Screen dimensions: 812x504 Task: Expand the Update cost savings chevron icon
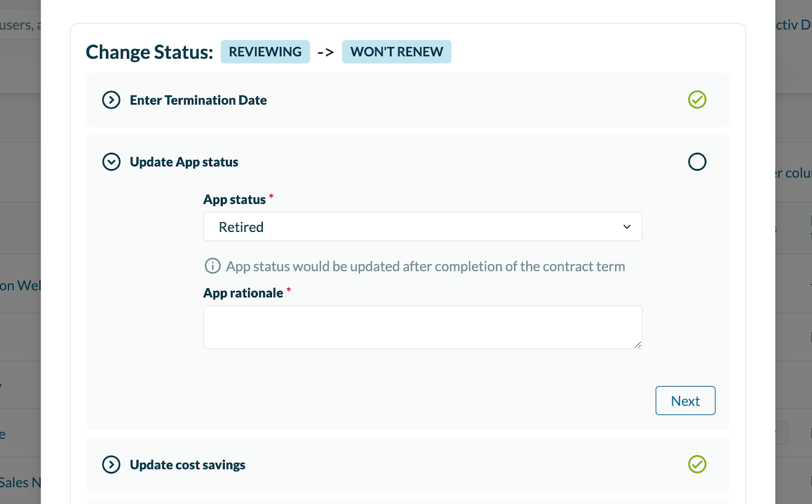[111, 464]
